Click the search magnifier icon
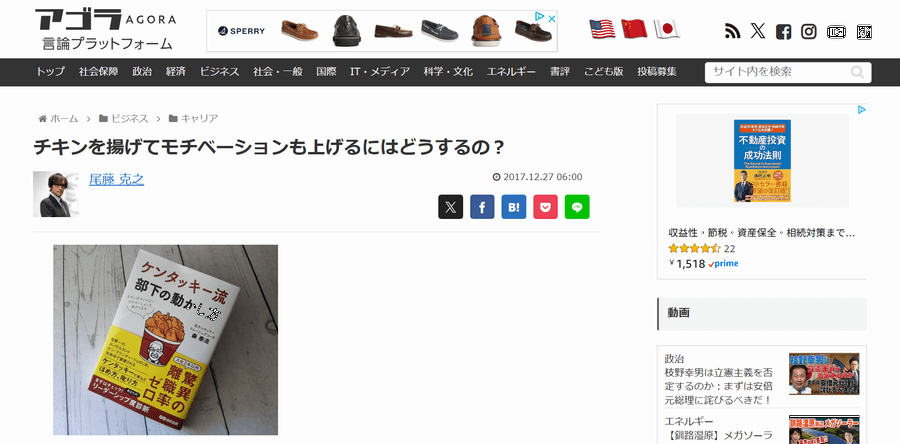The image size is (900, 444). coord(857,72)
